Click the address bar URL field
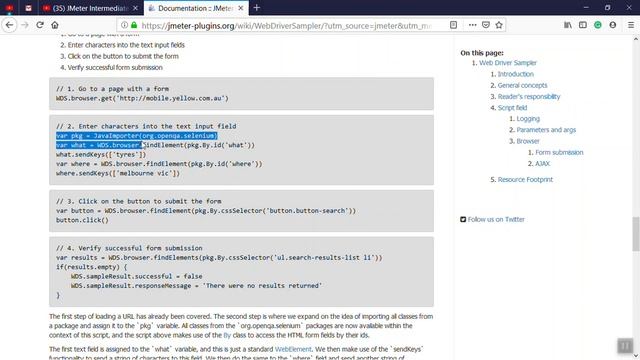 [x=286, y=25]
